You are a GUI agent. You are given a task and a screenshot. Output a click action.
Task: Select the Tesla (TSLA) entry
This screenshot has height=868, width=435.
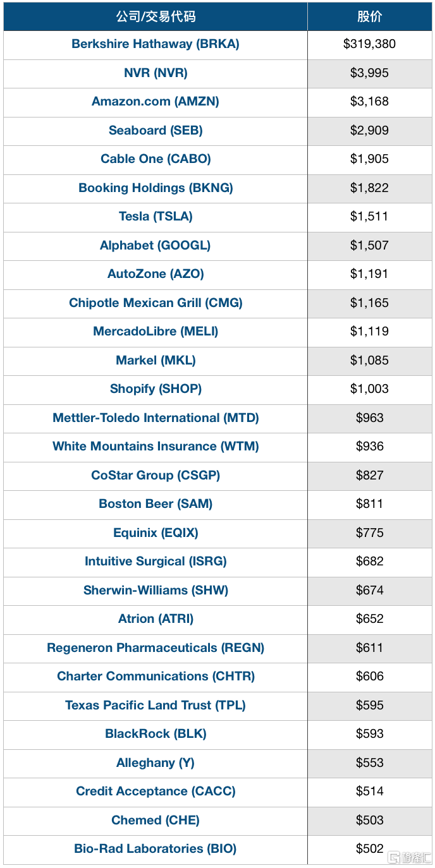(x=156, y=217)
